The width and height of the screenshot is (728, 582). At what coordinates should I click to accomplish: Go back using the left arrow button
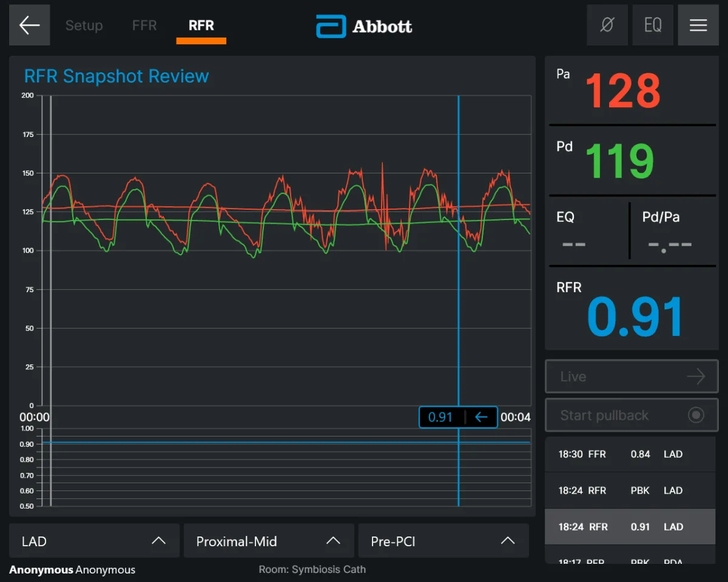pos(29,25)
